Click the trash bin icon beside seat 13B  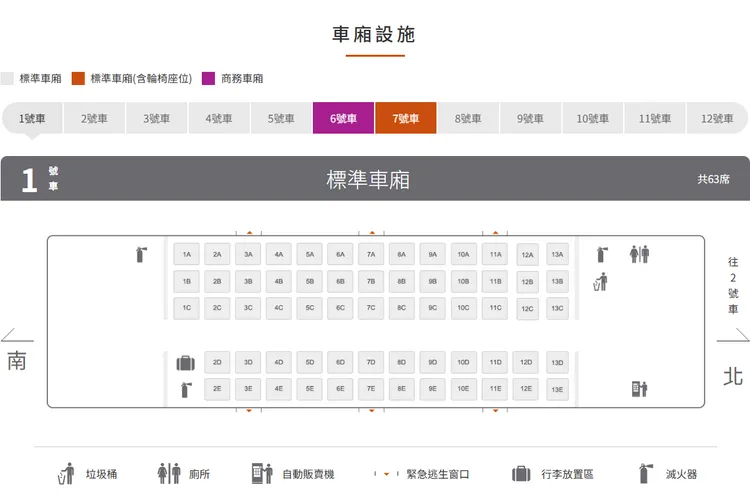[x=600, y=282]
